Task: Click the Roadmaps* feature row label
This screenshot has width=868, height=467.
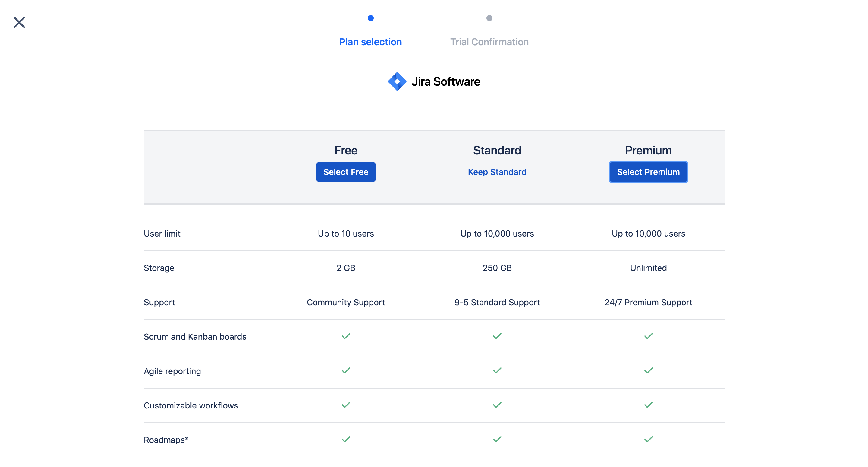Action: point(166,440)
